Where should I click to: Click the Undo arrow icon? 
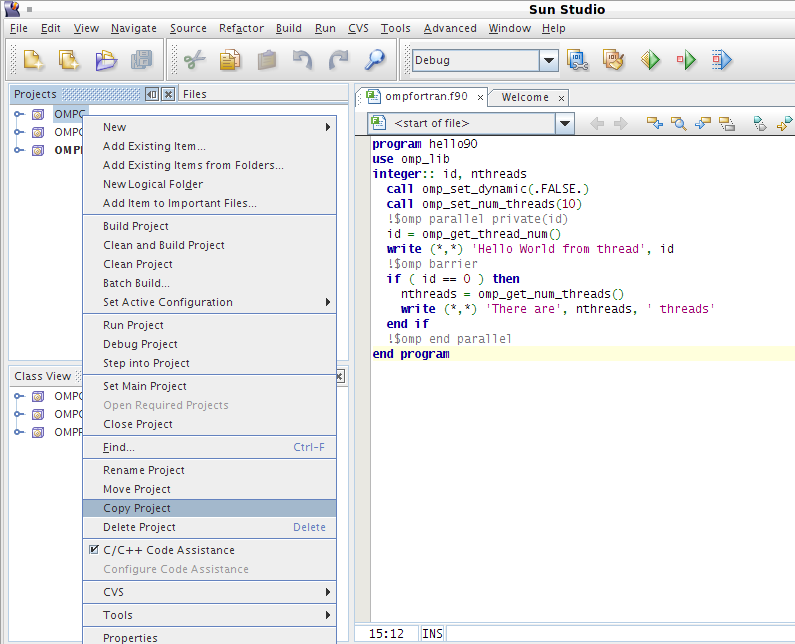point(302,60)
